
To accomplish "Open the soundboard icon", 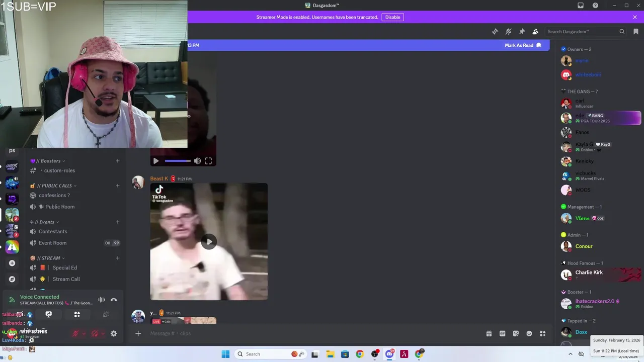I will (106, 314).
